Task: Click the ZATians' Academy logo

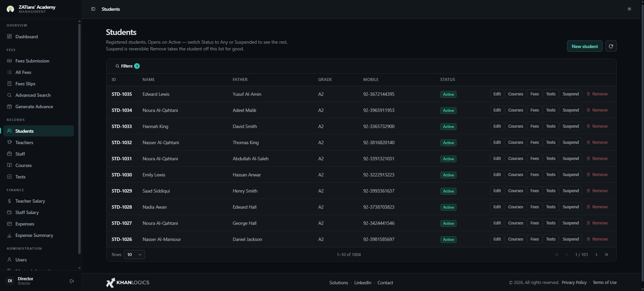Action: pyautogui.click(x=10, y=9)
